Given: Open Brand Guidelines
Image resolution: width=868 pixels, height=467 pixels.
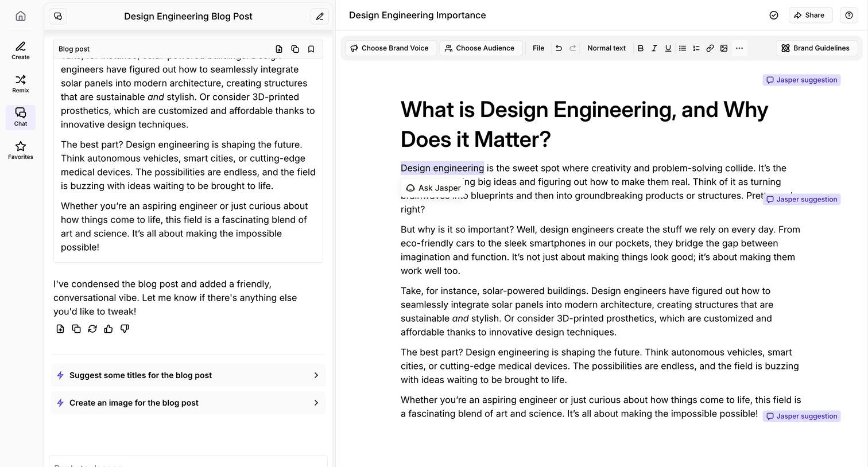Looking at the screenshot, I should pyautogui.click(x=816, y=48).
